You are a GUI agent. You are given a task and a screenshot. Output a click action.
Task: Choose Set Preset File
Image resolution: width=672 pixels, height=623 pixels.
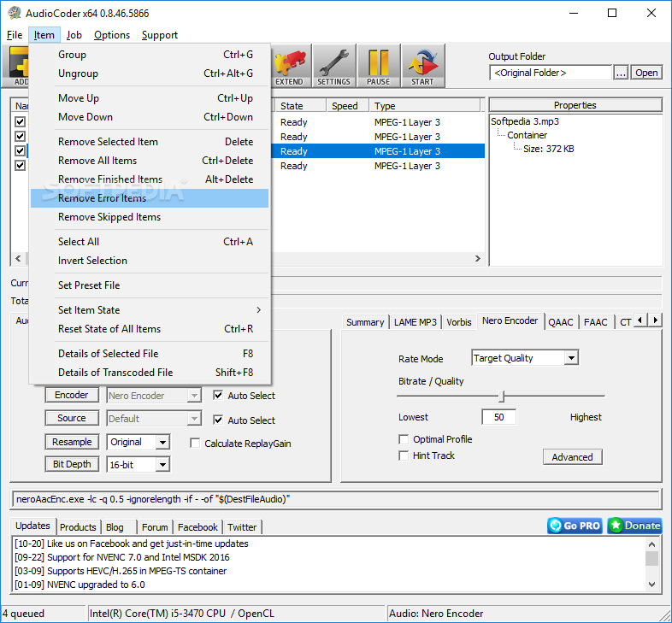(x=150, y=285)
